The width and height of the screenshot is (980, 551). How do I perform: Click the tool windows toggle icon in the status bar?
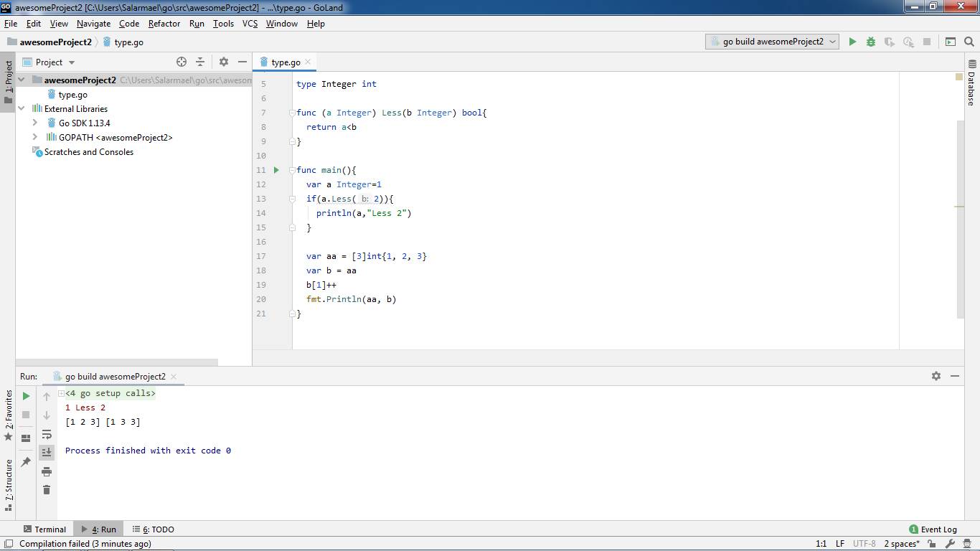pyautogui.click(x=9, y=544)
